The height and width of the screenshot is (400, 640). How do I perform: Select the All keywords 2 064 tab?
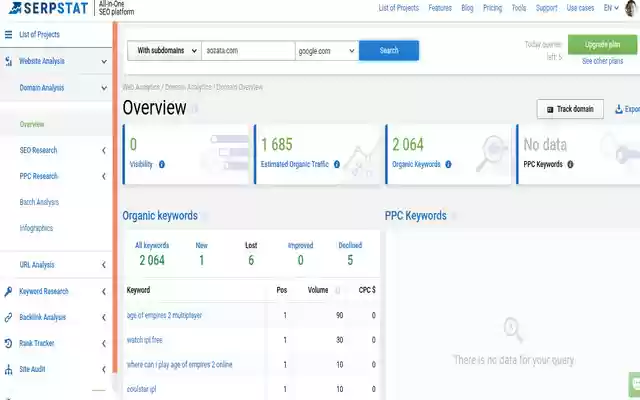coord(152,254)
